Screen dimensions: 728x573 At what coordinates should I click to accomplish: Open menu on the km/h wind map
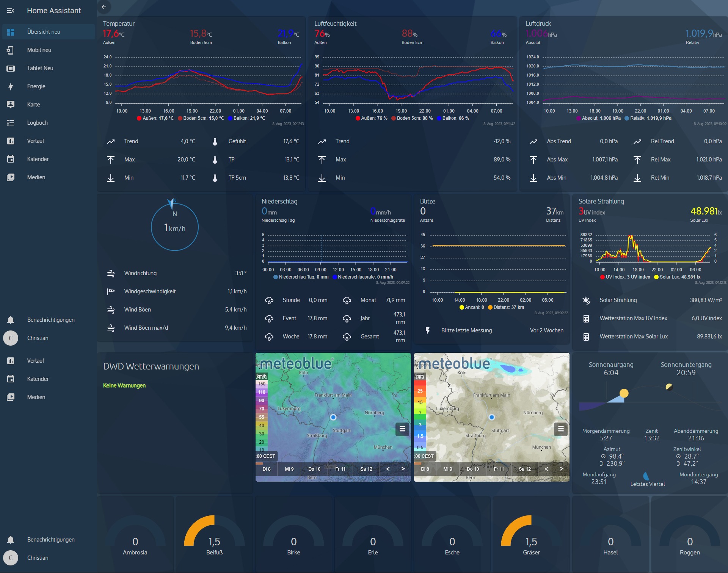click(x=402, y=429)
